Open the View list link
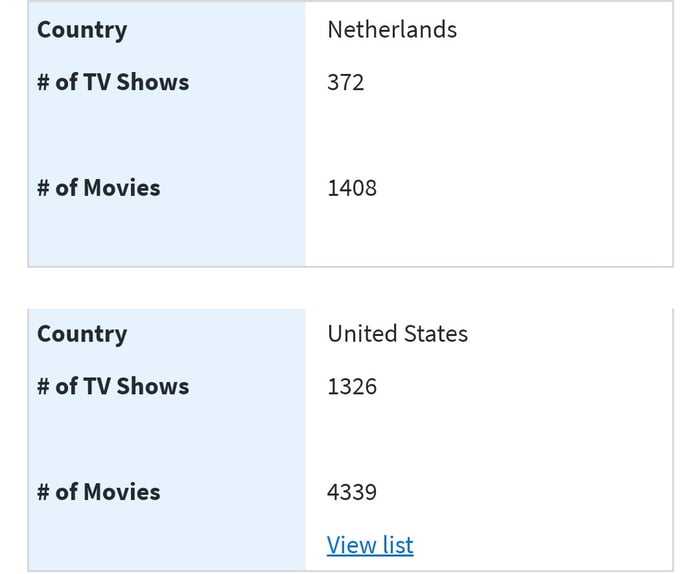The height and width of the screenshot is (574, 700). [x=370, y=545]
